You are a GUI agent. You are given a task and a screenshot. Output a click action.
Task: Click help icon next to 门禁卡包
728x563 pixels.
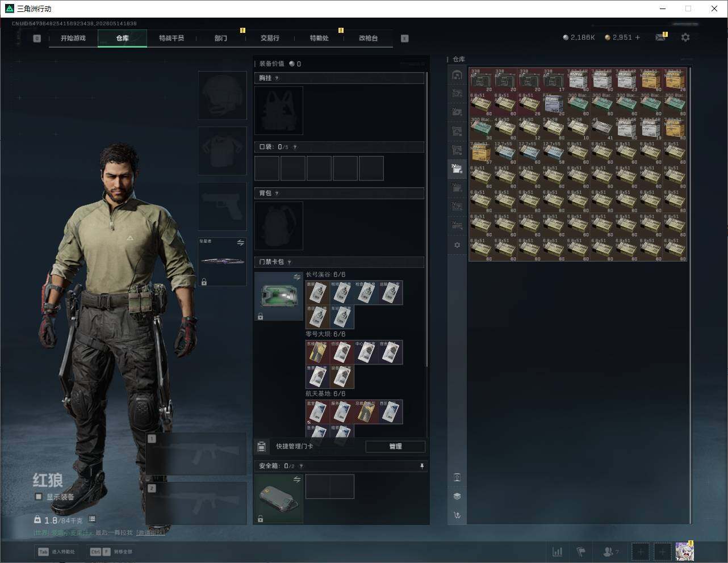(290, 262)
